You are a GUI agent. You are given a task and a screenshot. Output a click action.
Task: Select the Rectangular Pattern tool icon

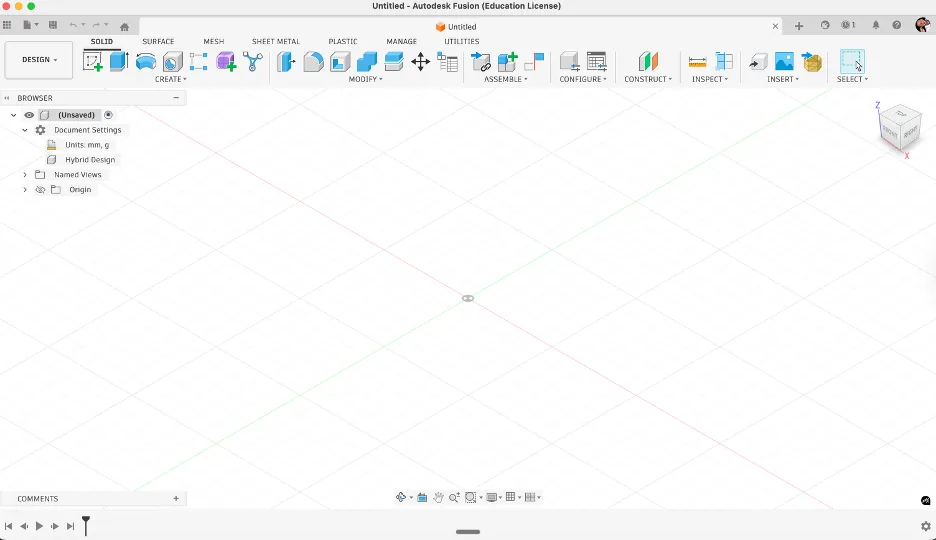pyautogui.click(x=199, y=61)
